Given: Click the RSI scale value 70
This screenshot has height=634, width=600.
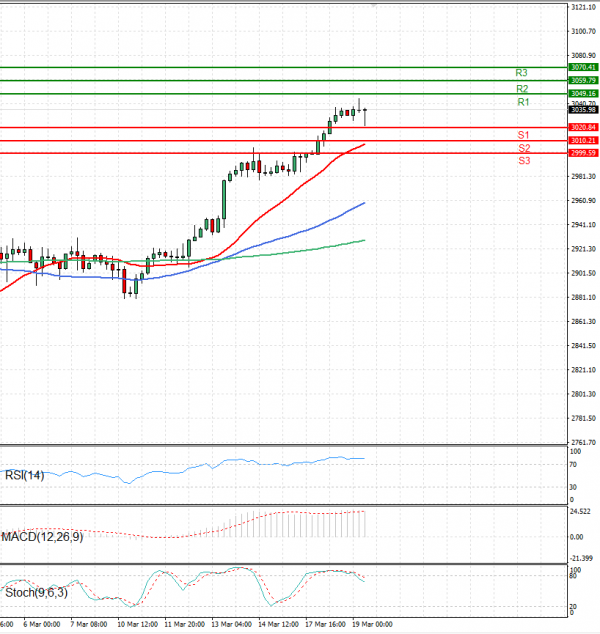Looking at the screenshot, I should [573, 465].
